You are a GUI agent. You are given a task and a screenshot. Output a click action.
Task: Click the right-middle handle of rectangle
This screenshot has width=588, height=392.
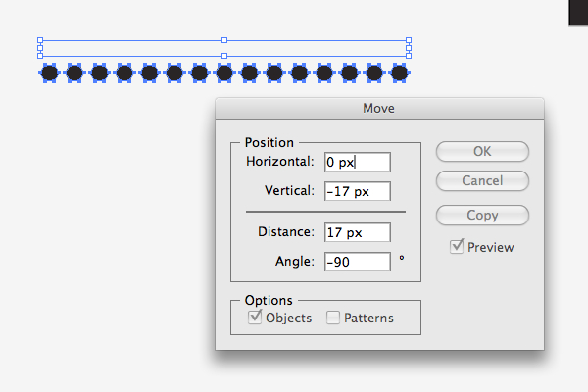tap(409, 48)
